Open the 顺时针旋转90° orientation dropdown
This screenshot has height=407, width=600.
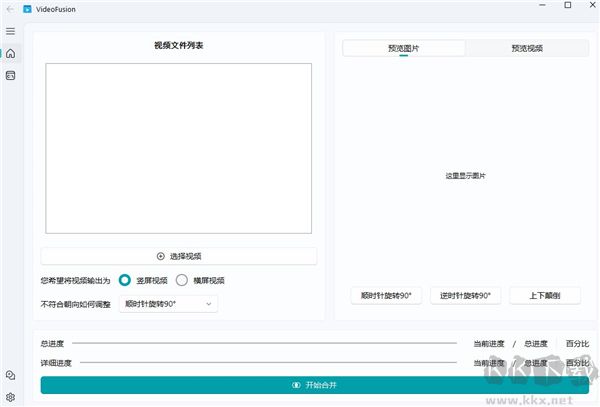click(168, 304)
